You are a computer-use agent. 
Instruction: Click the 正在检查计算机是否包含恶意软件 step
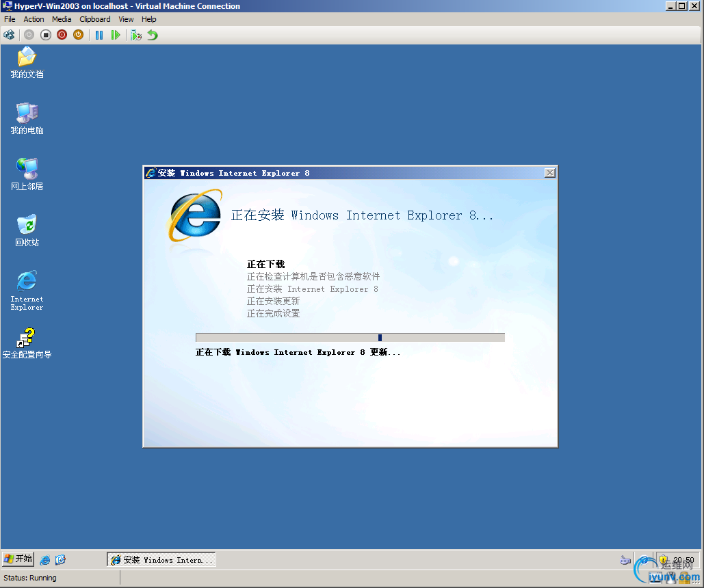click(313, 276)
